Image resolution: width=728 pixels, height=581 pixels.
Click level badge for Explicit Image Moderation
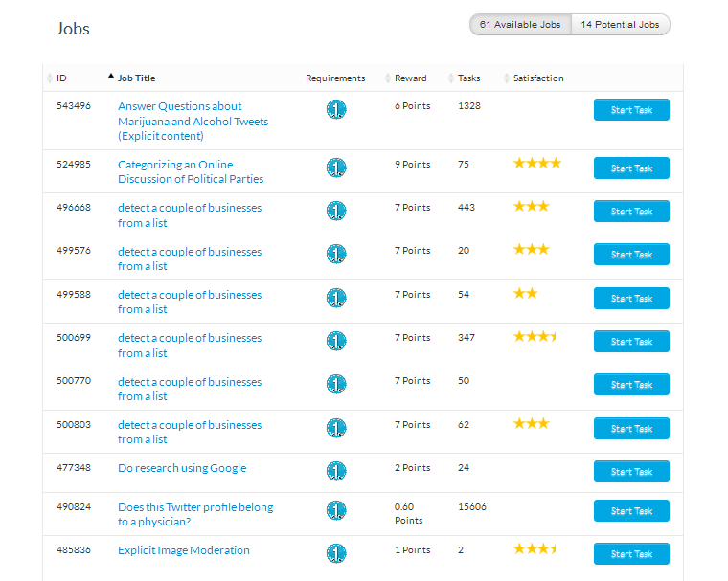tap(336, 553)
